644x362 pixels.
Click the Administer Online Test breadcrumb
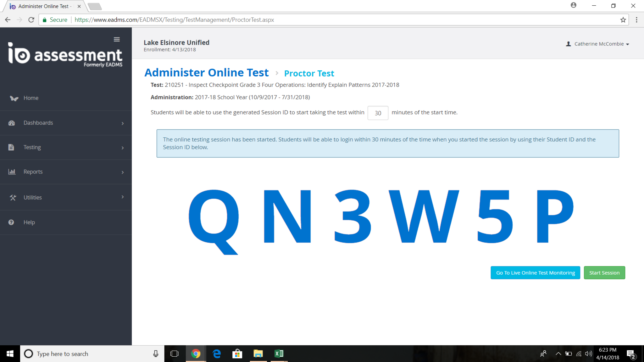coord(206,73)
